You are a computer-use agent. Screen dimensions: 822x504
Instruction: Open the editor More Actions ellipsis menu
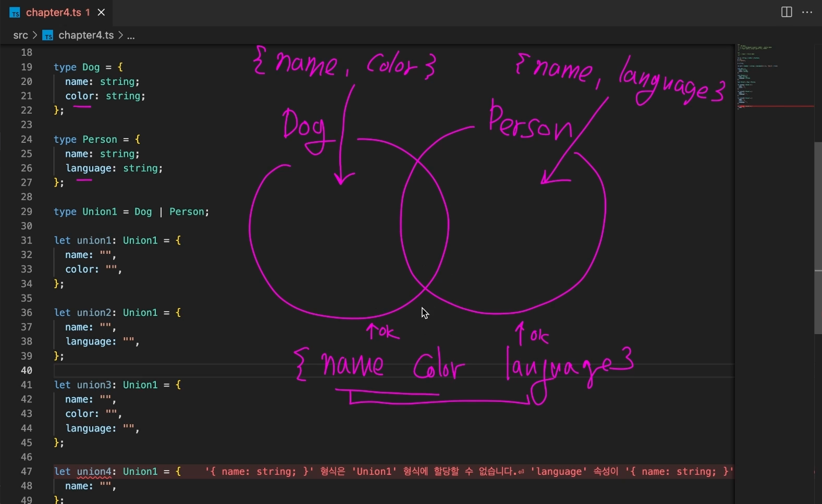[807, 12]
